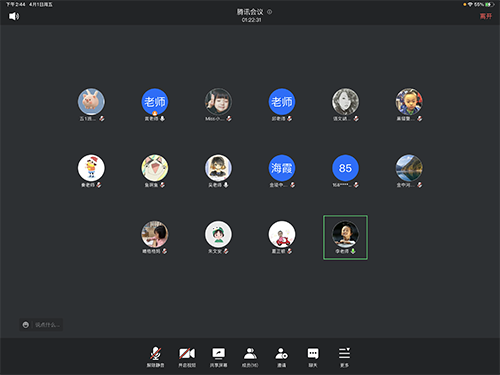
Task: Click muted mic icon under laughing cat avatar
Action: 162,185
